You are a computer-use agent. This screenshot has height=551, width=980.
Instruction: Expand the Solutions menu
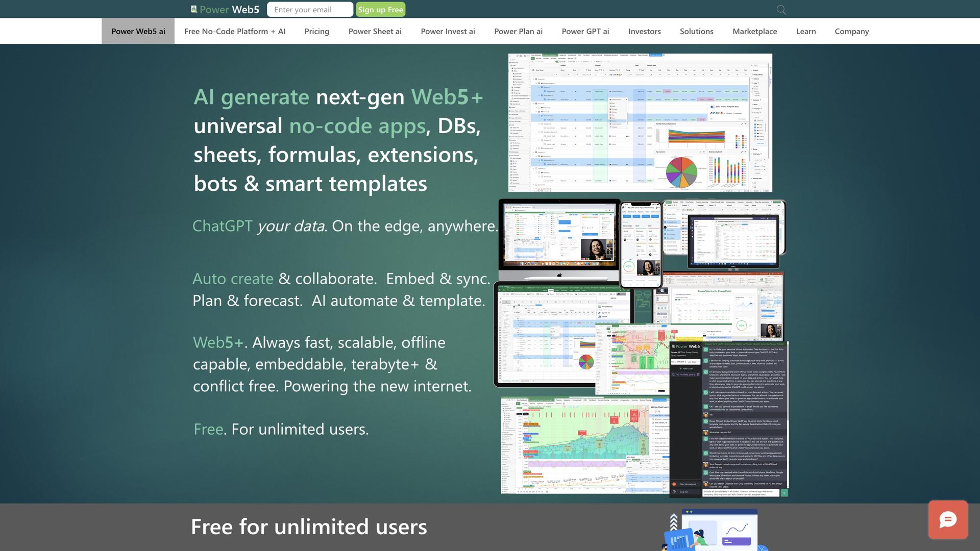[x=696, y=31]
